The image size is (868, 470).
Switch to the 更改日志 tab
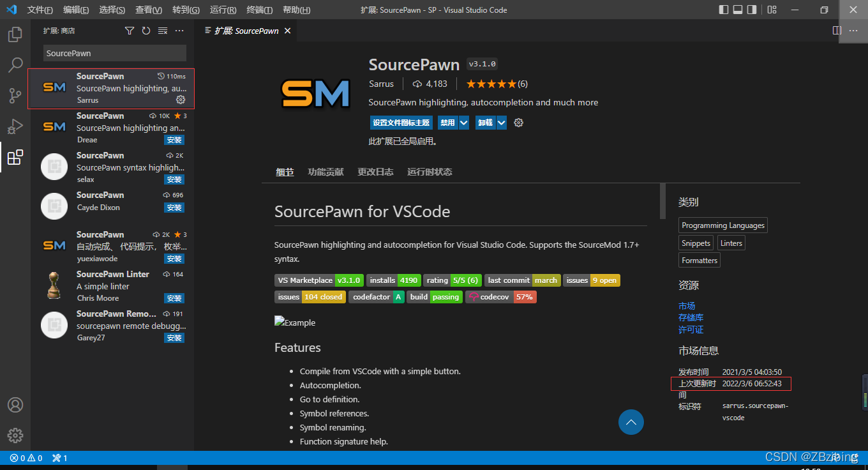pos(375,172)
